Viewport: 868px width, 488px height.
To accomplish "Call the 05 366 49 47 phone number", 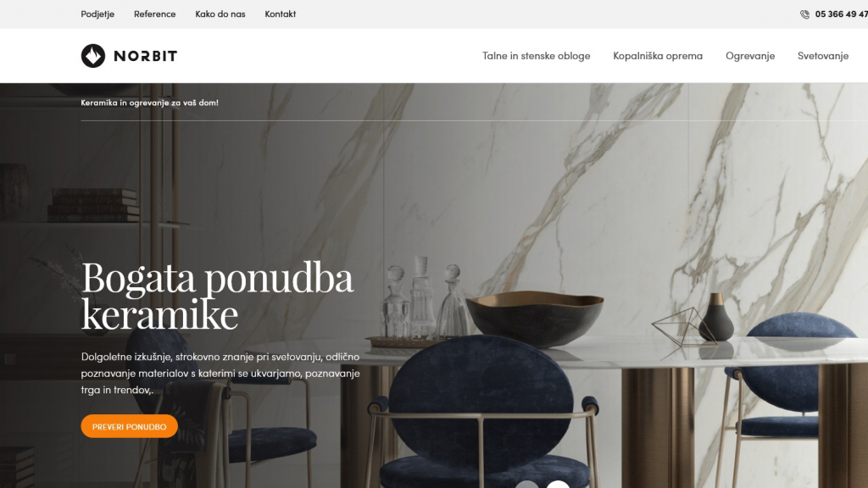I will [842, 14].
